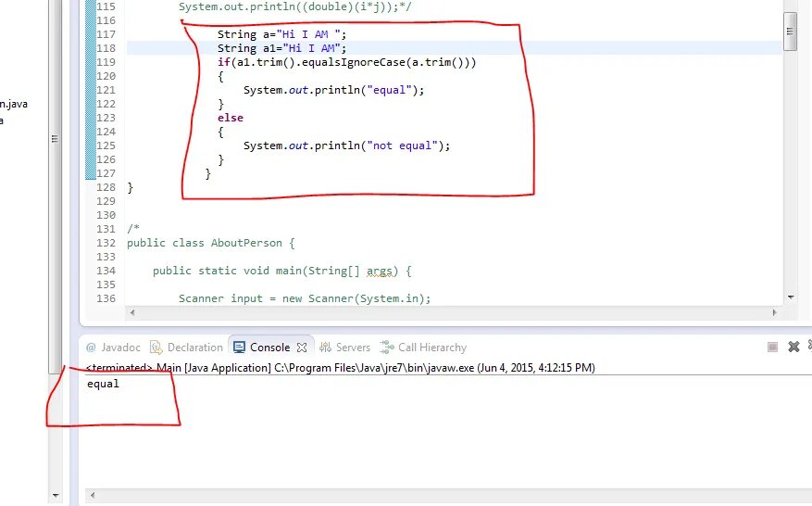Click the sash handle icon beside the left panel

click(55, 138)
